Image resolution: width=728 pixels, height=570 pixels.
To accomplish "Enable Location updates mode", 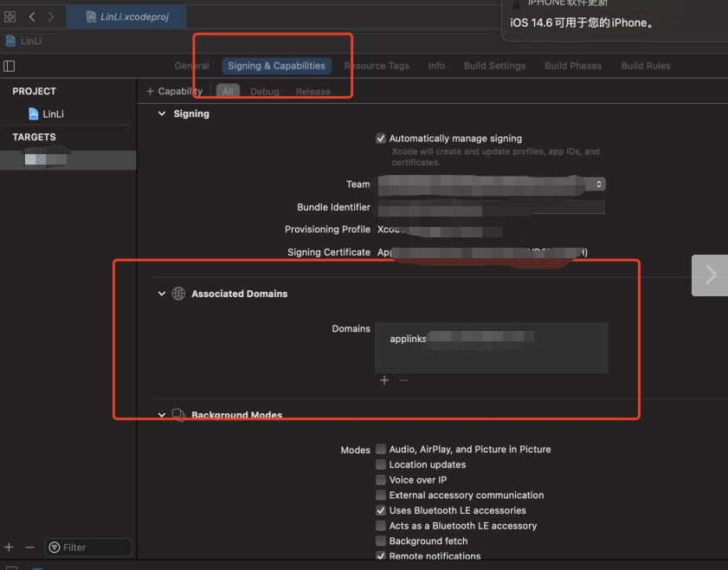I will coord(381,464).
